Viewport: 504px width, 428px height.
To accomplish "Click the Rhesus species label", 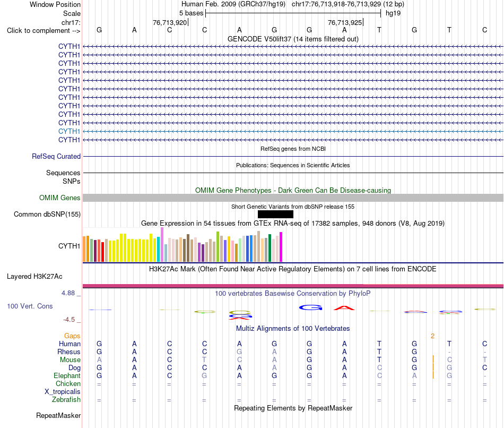I will pyautogui.click(x=69, y=352).
